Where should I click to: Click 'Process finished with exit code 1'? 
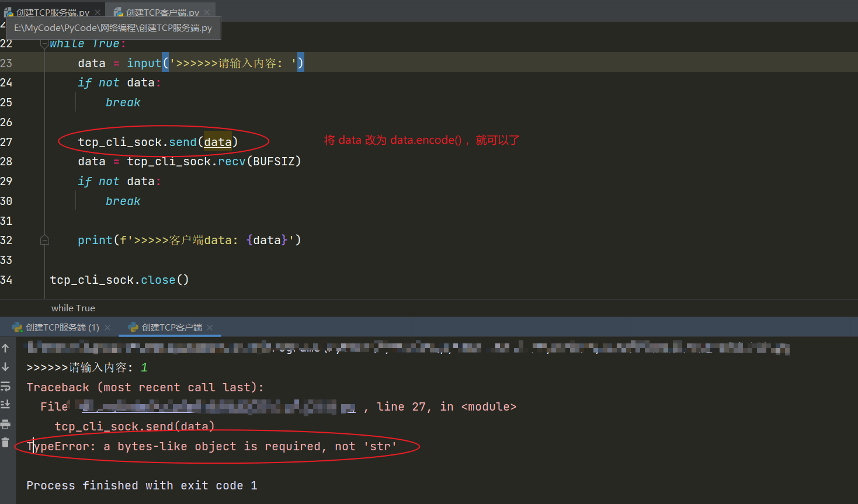pyautogui.click(x=142, y=486)
